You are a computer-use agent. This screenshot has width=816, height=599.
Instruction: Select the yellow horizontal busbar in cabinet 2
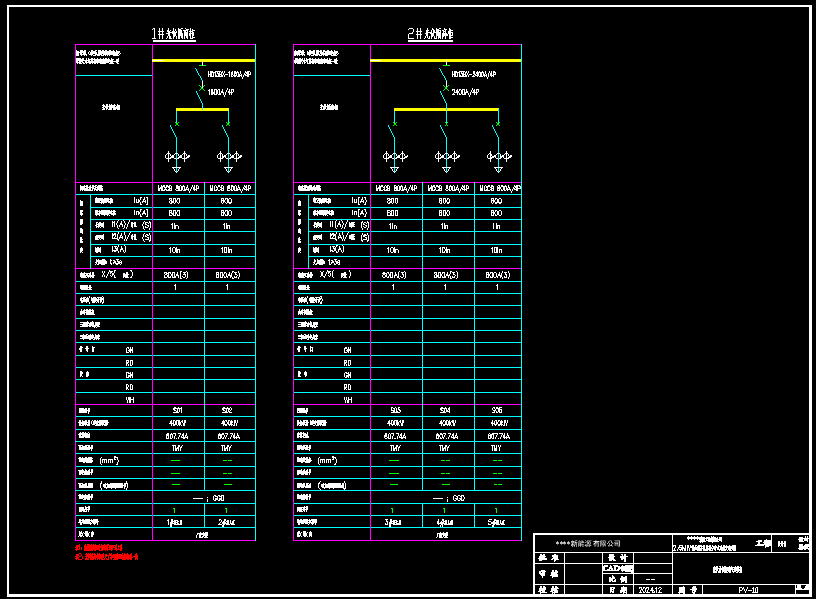[445, 110]
